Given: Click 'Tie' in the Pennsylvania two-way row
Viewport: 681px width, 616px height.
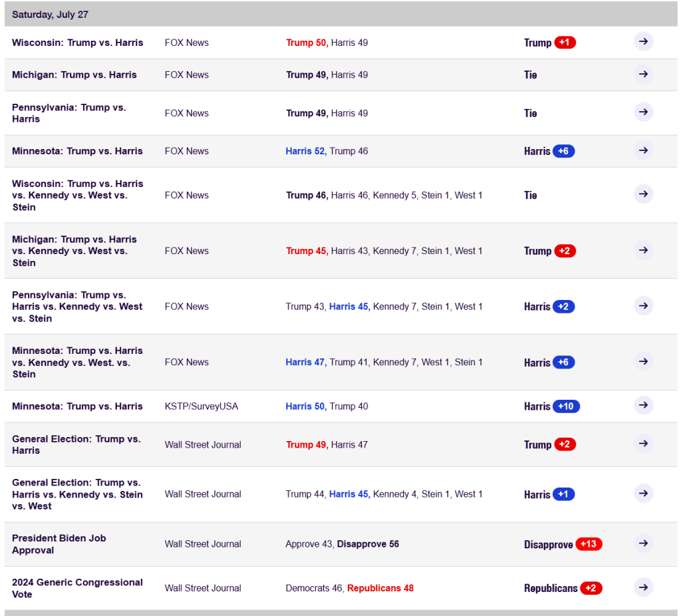Looking at the screenshot, I should pyautogui.click(x=530, y=113).
